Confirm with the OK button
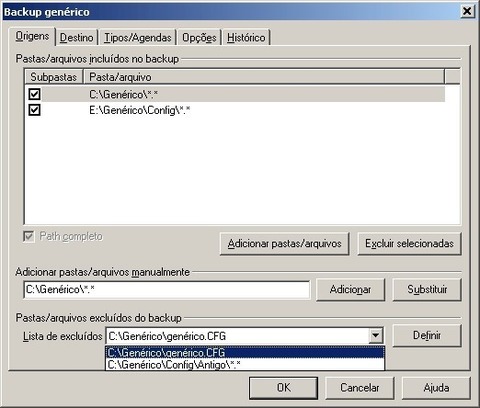The image size is (480, 408). point(283,388)
